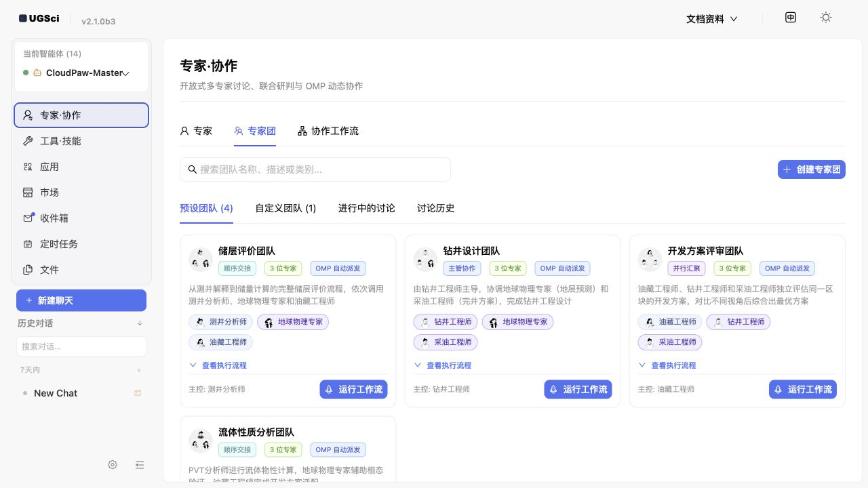Collapse the 历史对话 section arrow
Image resolution: width=868 pixels, height=488 pixels.
pyautogui.click(x=140, y=323)
